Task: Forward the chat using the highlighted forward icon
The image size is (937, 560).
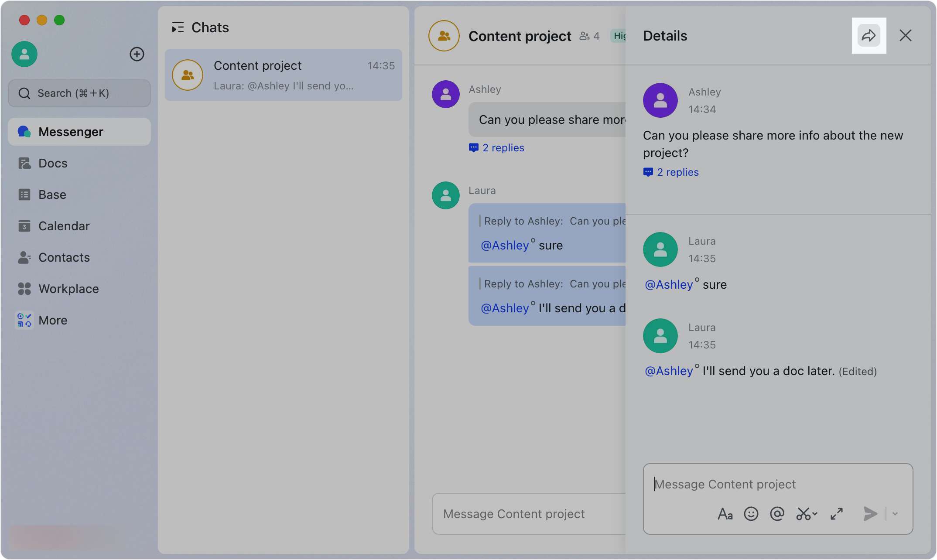Action: (869, 36)
